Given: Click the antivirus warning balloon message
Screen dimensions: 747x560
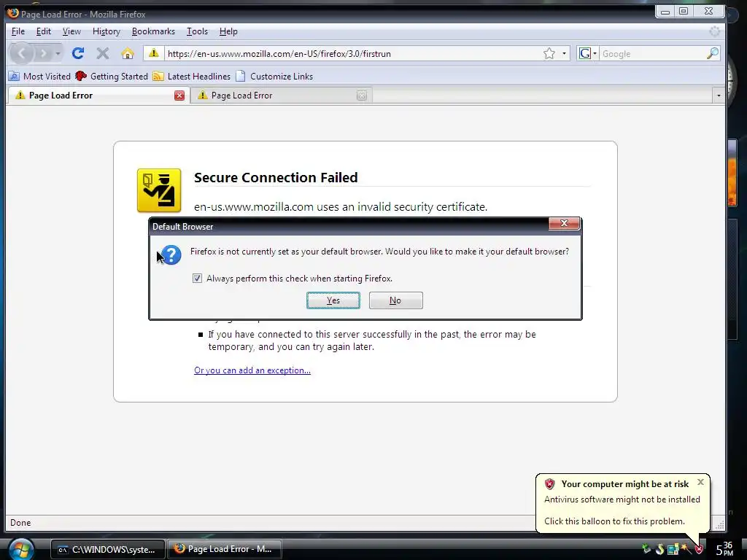Looking at the screenshot, I should (622, 499).
